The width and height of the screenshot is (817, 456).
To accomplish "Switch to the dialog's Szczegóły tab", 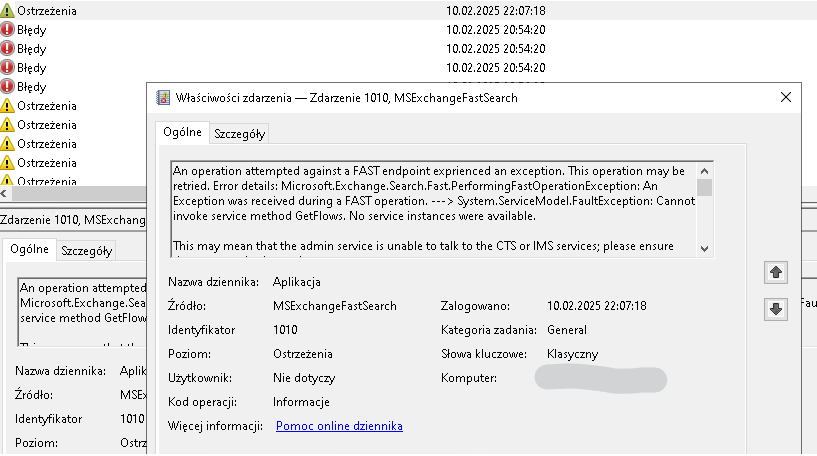I will [239, 133].
